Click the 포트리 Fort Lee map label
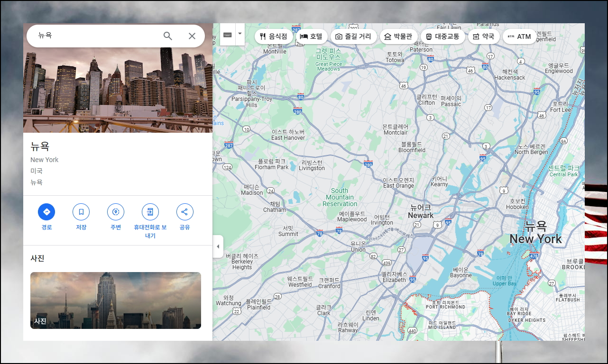Image resolution: width=608 pixels, height=364 pixels. click(561, 107)
